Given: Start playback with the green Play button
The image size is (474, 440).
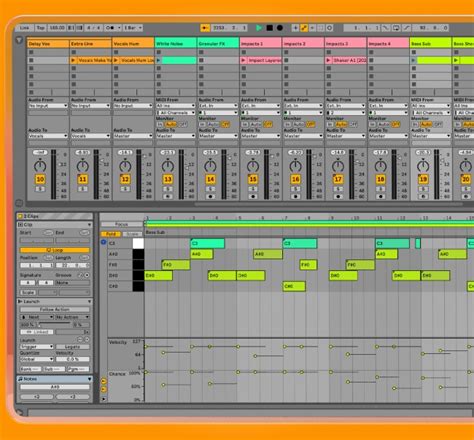Looking at the screenshot, I should tap(259, 28).
